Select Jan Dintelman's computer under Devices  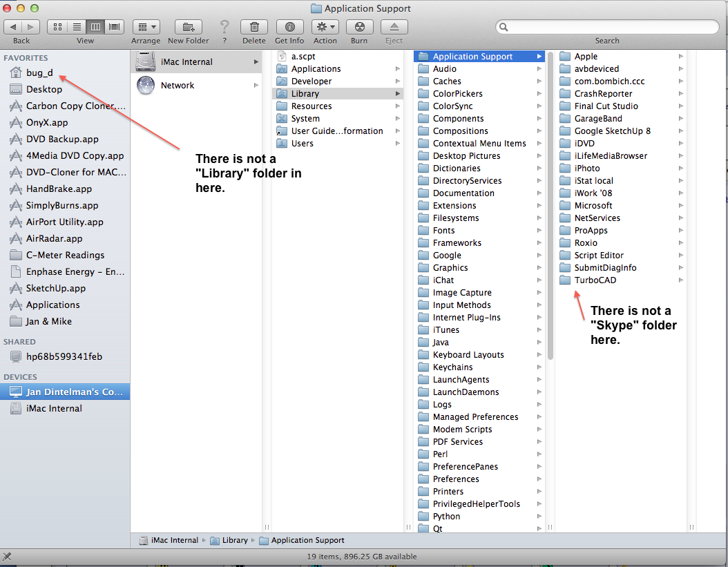65,392
